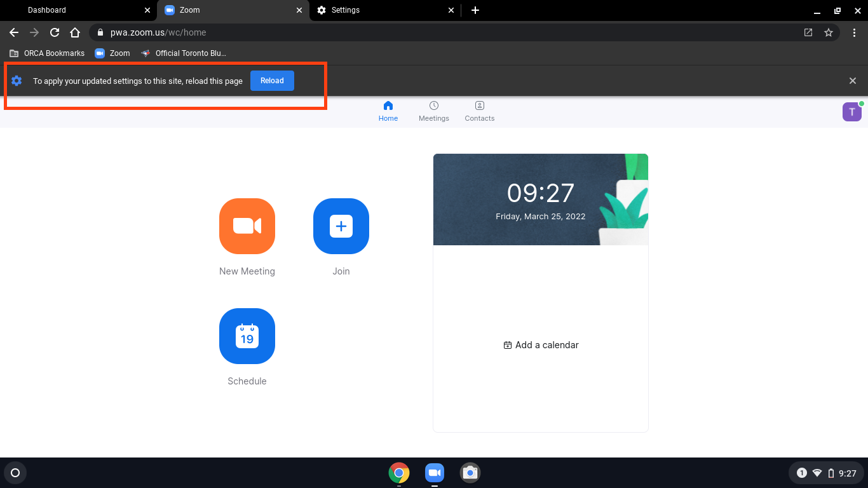Image resolution: width=868 pixels, height=488 pixels.
Task: Open a new browser tab
Action: pyautogui.click(x=475, y=10)
